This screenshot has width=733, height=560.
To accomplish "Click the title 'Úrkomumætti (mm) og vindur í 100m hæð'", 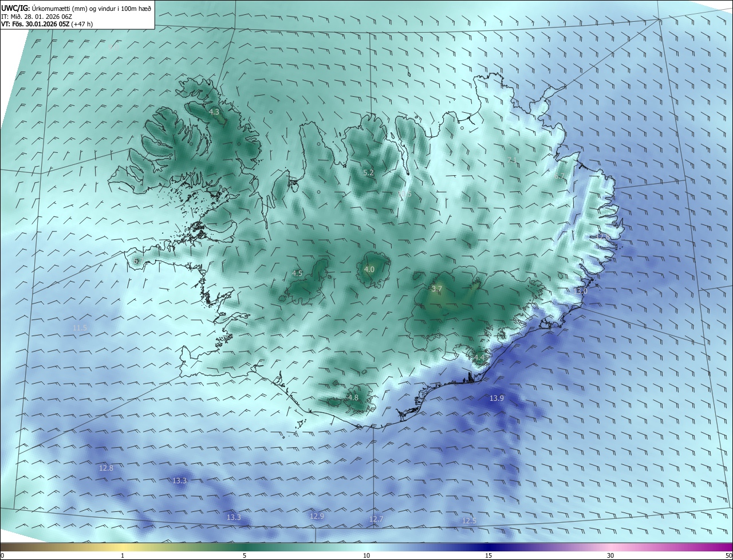I will [90, 8].
